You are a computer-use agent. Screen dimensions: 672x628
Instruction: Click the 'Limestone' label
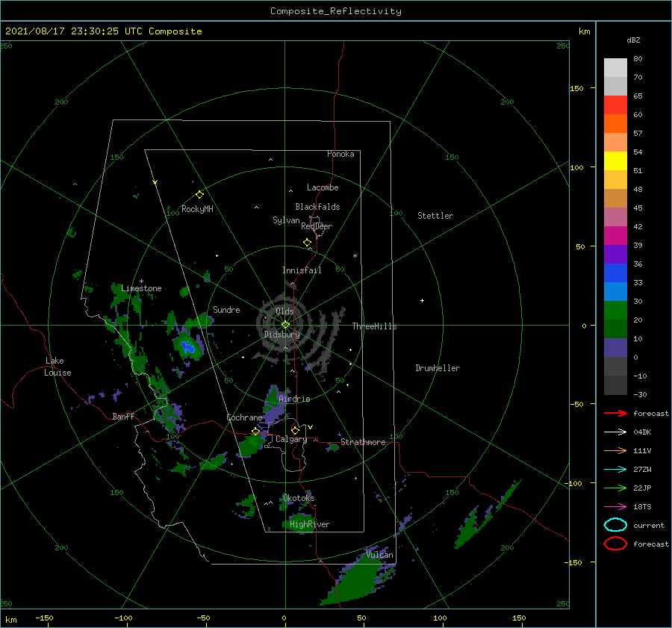pos(141,288)
